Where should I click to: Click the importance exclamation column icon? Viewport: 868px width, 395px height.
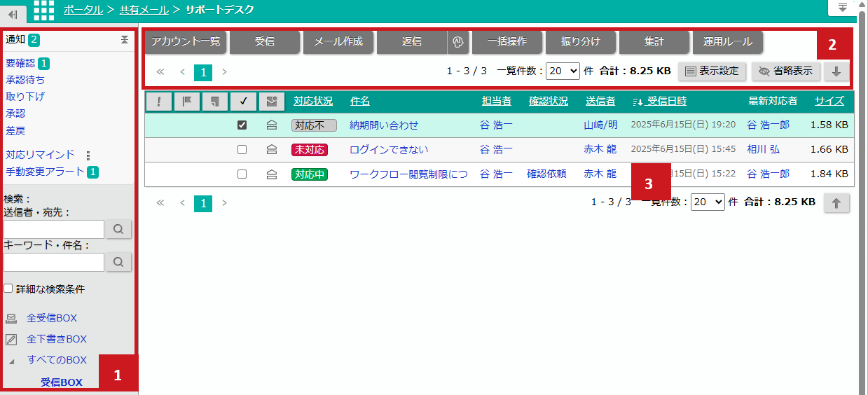pyautogui.click(x=159, y=102)
